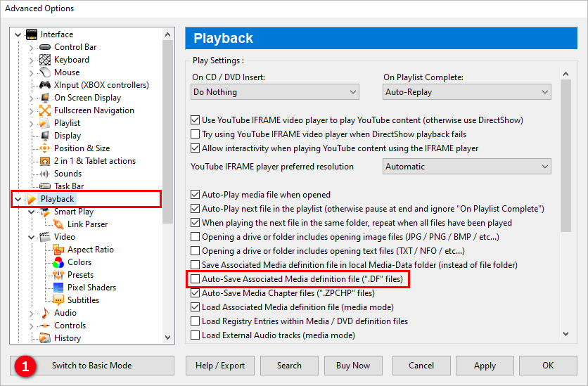588x386 pixels.
Task: Uncheck Use YouTube IFRAME video player option
Action: point(195,120)
